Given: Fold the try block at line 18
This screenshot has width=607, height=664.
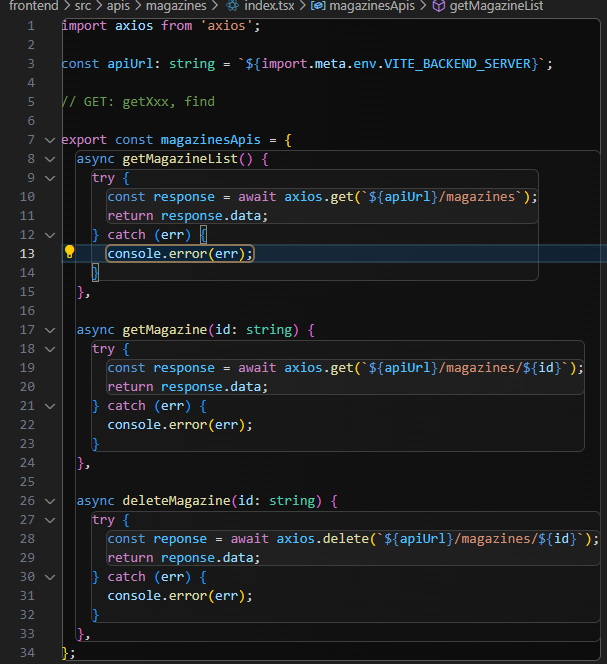Looking at the screenshot, I should [50, 349].
